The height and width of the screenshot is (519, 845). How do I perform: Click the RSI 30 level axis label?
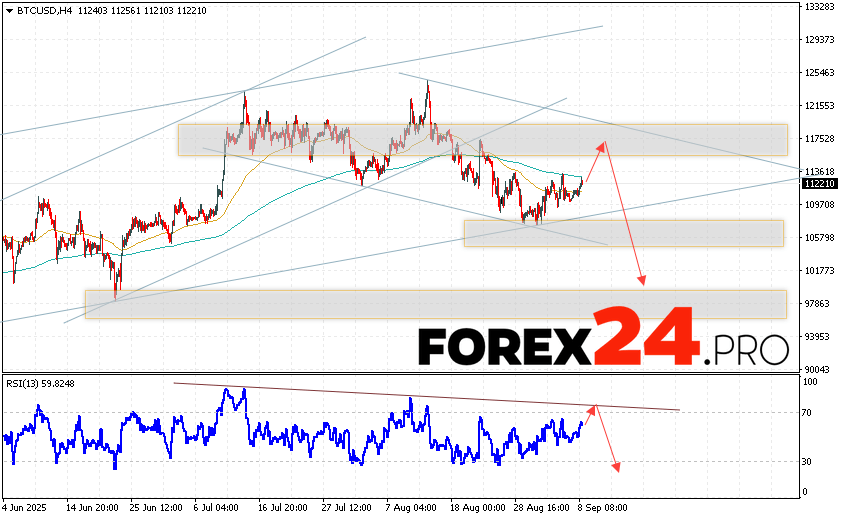[x=808, y=461]
